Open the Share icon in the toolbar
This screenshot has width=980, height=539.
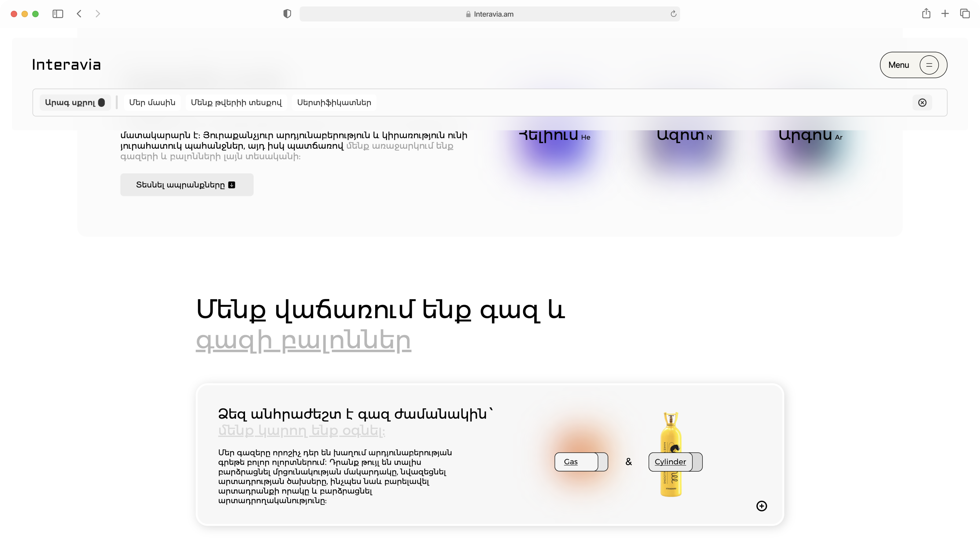[926, 14]
